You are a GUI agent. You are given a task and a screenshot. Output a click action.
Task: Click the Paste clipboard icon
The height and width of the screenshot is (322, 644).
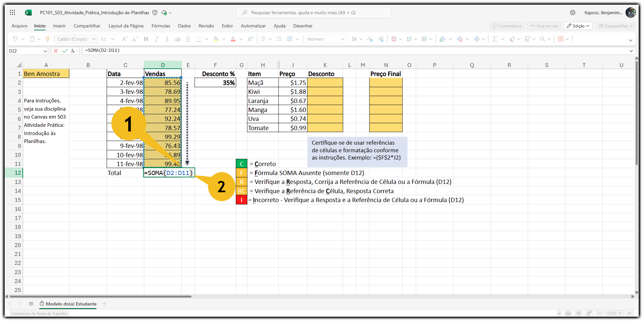(32, 39)
